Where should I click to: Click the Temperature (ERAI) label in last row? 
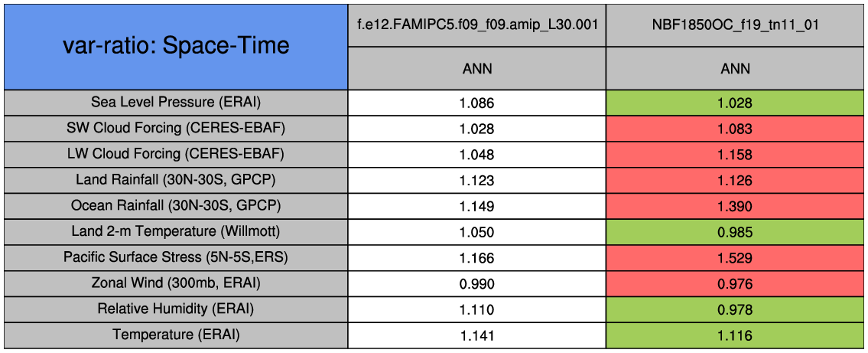pyautogui.click(x=176, y=335)
